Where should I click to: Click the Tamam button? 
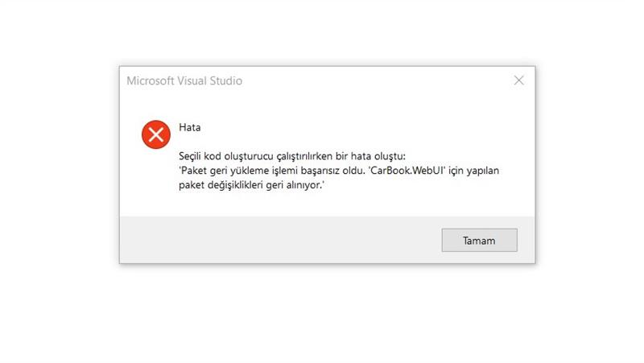point(479,240)
